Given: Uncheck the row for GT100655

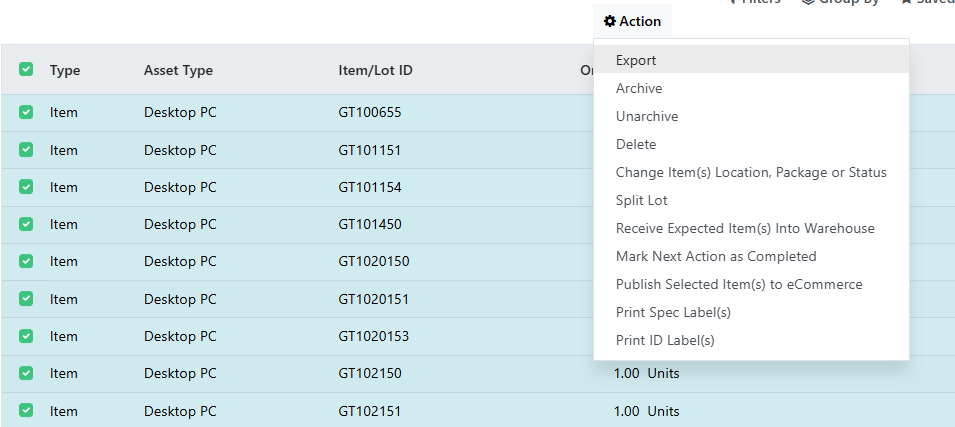Looking at the screenshot, I should pyautogui.click(x=26, y=112).
